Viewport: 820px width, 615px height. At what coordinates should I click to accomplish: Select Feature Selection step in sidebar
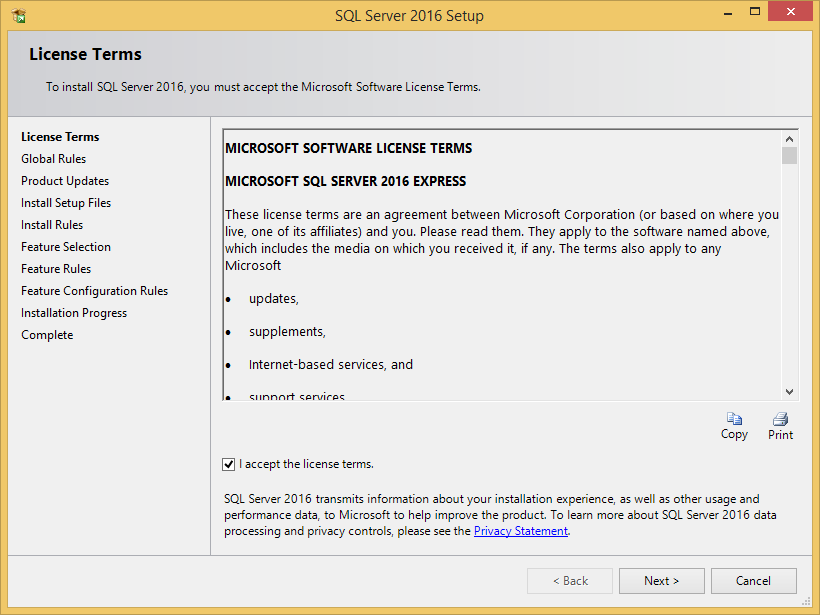coord(66,247)
